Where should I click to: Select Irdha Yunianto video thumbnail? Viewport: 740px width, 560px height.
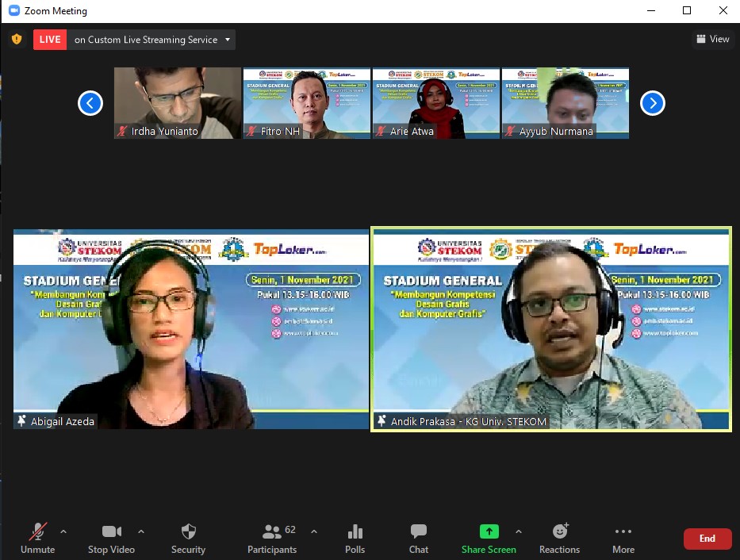click(x=178, y=103)
